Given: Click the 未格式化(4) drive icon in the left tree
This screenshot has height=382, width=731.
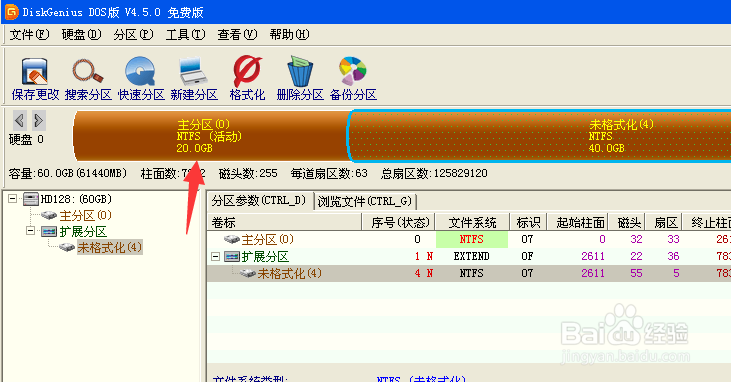Looking at the screenshot, I should click(x=67, y=247).
